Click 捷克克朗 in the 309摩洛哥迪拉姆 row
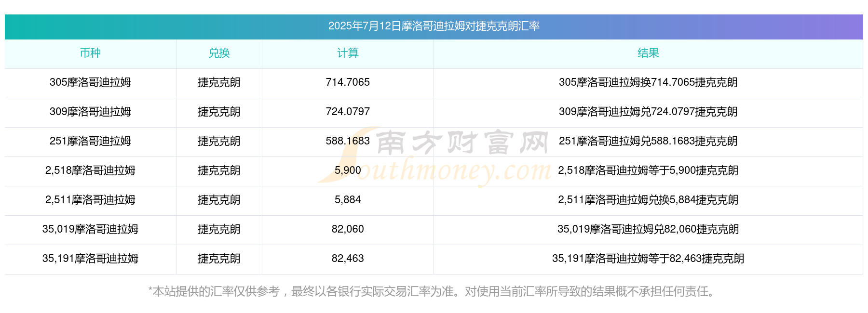This screenshot has width=868, height=313. (x=219, y=112)
